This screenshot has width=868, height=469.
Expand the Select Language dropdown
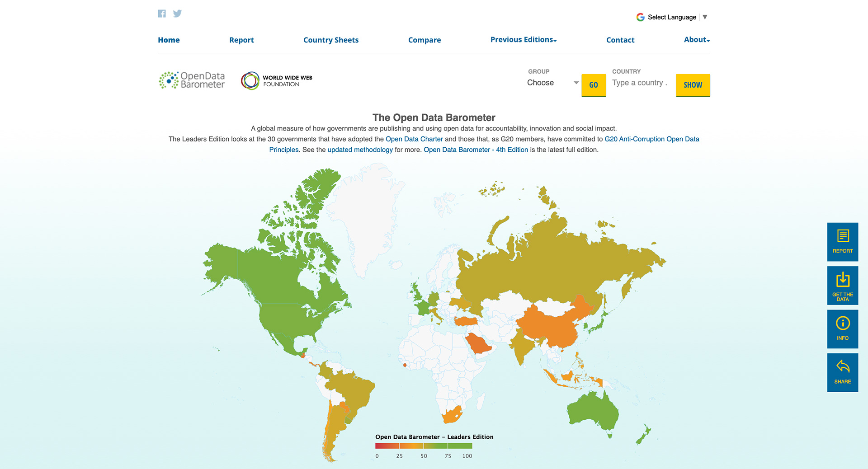click(672, 17)
